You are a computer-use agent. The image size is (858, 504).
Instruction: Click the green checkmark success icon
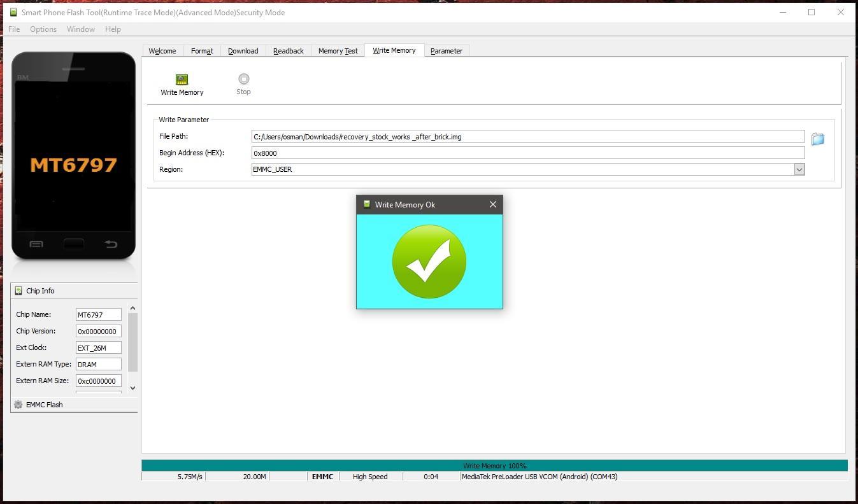[x=429, y=262]
